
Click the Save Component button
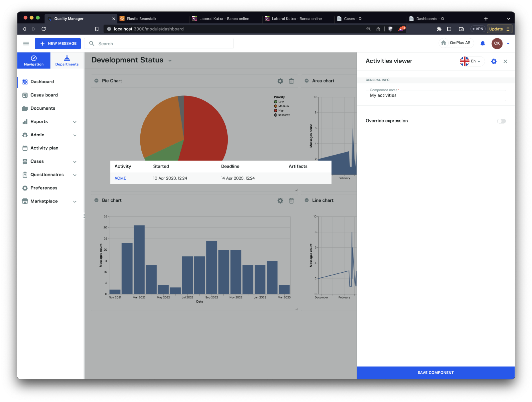[x=435, y=373]
